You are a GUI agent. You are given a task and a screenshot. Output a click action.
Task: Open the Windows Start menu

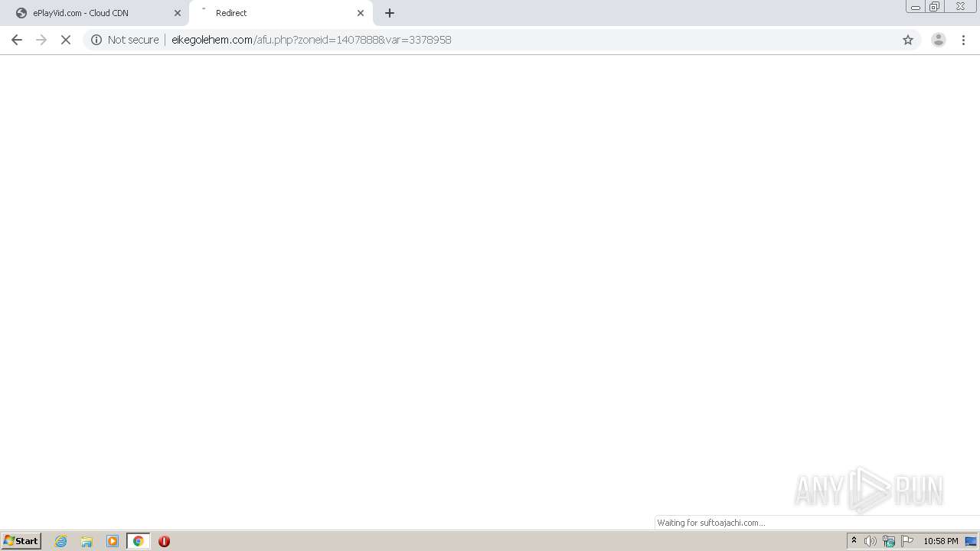pos(21,541)
